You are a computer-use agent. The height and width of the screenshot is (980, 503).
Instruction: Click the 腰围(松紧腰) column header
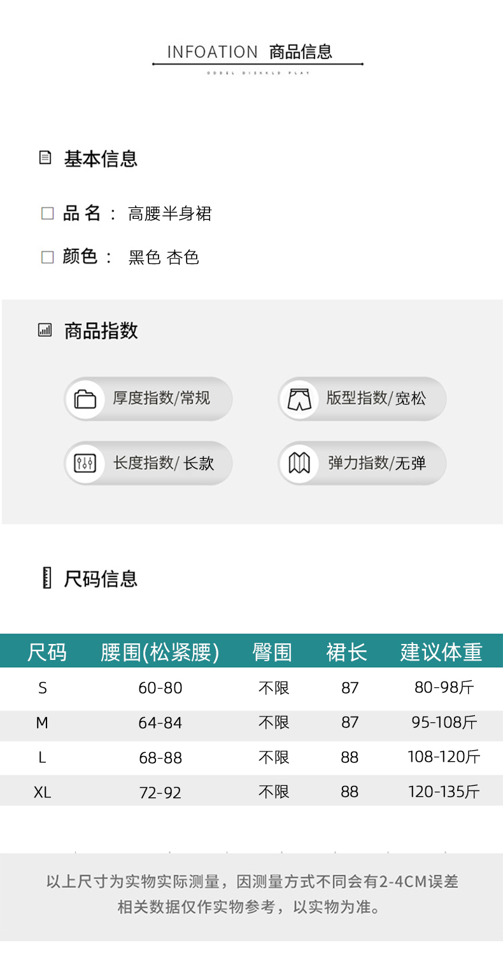click(160, 652)
